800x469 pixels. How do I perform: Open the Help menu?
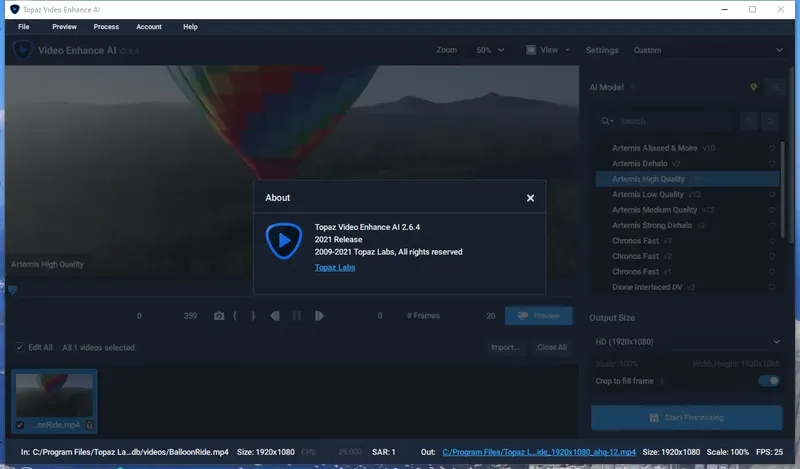pos(190,27)
